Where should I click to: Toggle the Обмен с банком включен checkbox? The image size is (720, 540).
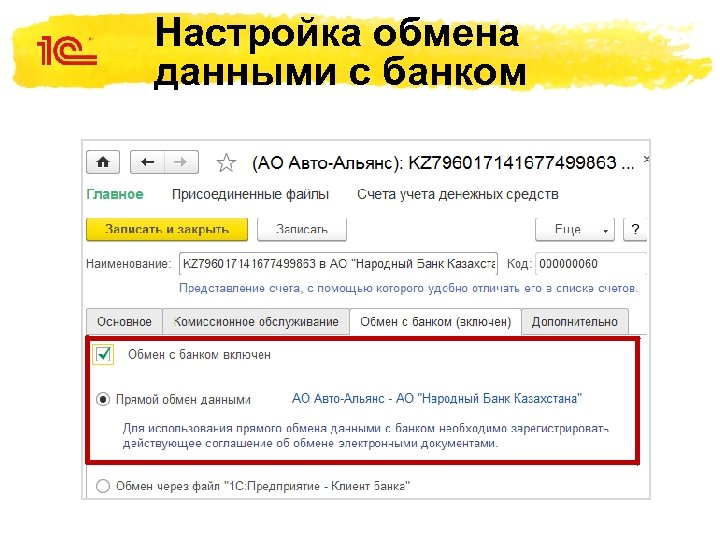point(103,354)
